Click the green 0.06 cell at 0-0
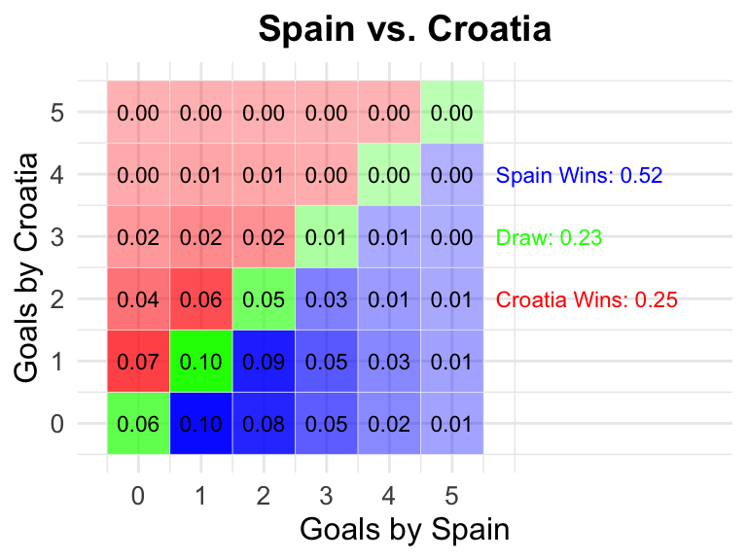The height and width of the screenshot is (560, 747). click(x=139, y=423)
